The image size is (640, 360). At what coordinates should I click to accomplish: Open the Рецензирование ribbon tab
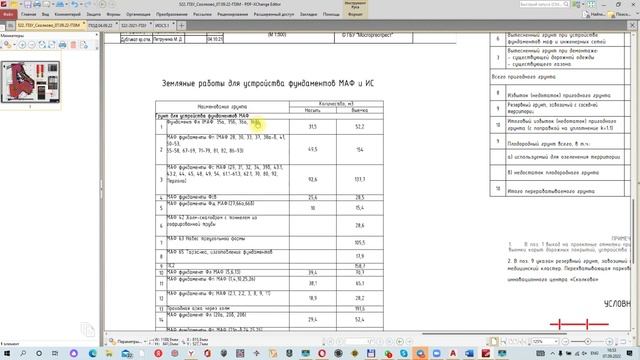(233, 14)
